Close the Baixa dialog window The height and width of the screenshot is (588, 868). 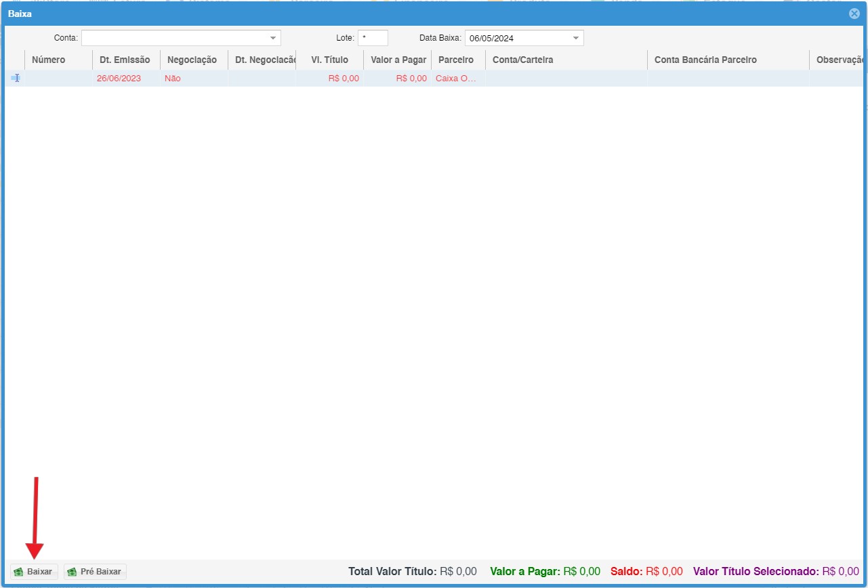pyautogui.click(x=854, y=14)
